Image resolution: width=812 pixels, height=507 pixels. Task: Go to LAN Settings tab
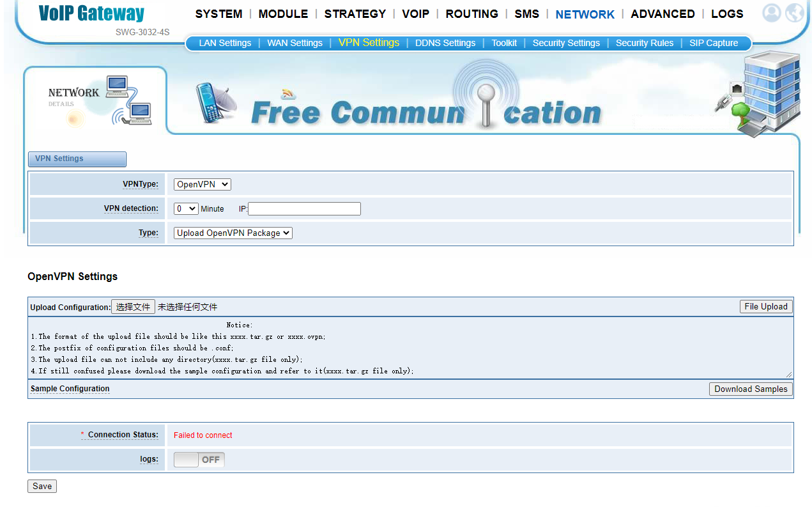pyautogui.click(x=225, y=43)
